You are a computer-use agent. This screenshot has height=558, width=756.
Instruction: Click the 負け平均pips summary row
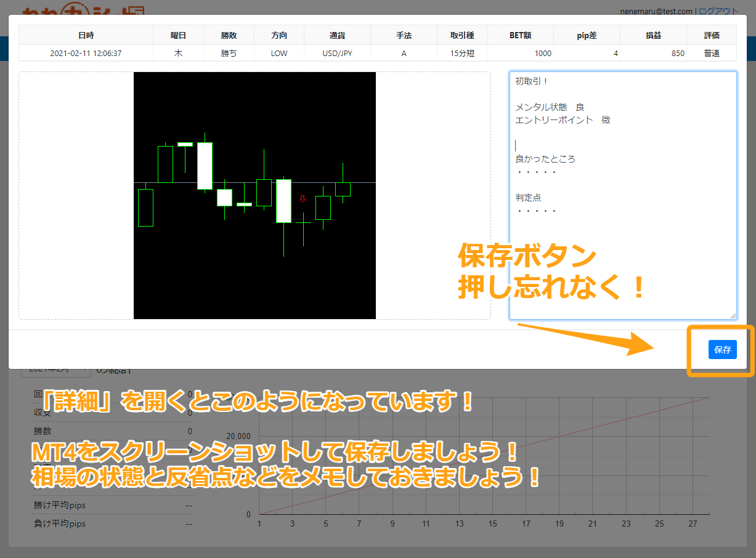(x=113, y=524)
